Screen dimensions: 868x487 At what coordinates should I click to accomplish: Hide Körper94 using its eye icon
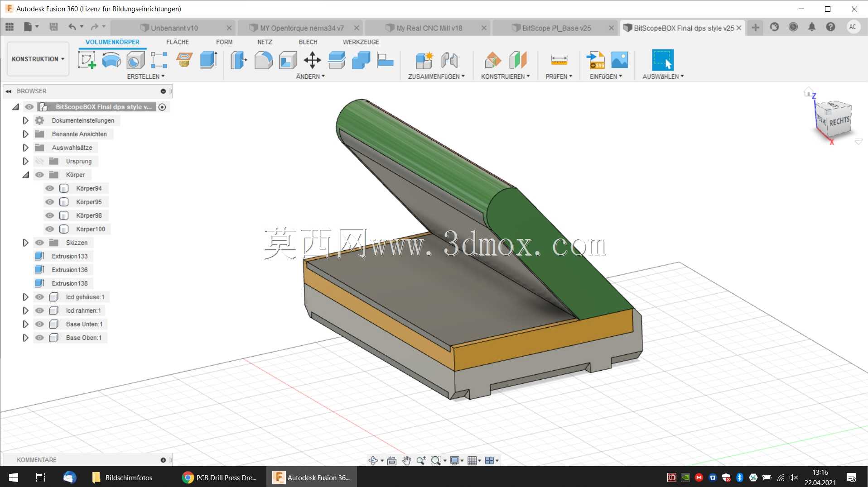click(x=50, y=188)
